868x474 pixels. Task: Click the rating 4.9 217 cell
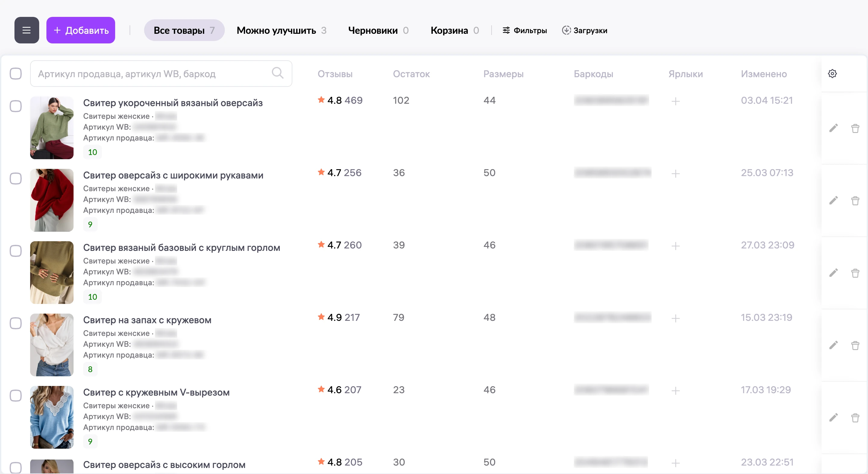339,317
